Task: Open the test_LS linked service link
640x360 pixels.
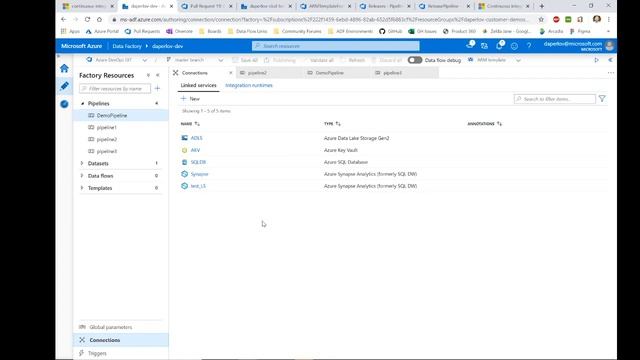Action: pyautogui.click(x=198, y=186)
